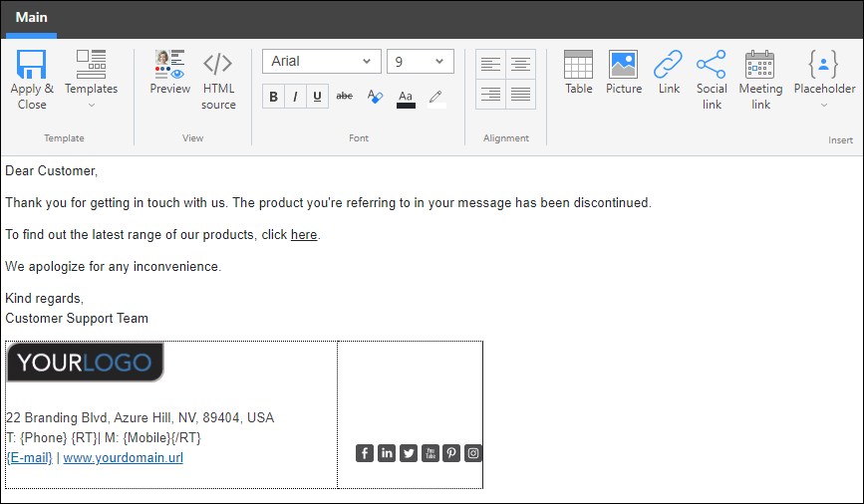Screen dimensions: 864x504
Task: Click the '{Mobile}' placeholder text
Action: point(147,438)
